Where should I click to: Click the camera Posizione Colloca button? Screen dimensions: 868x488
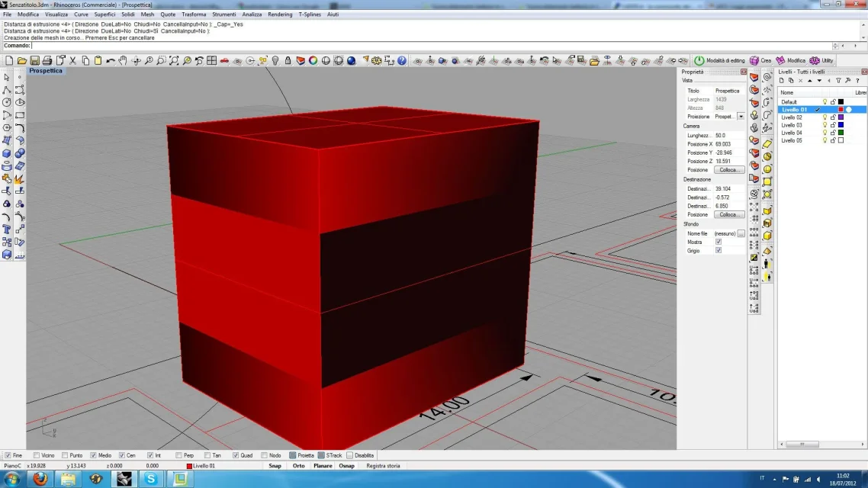[728, 170]
